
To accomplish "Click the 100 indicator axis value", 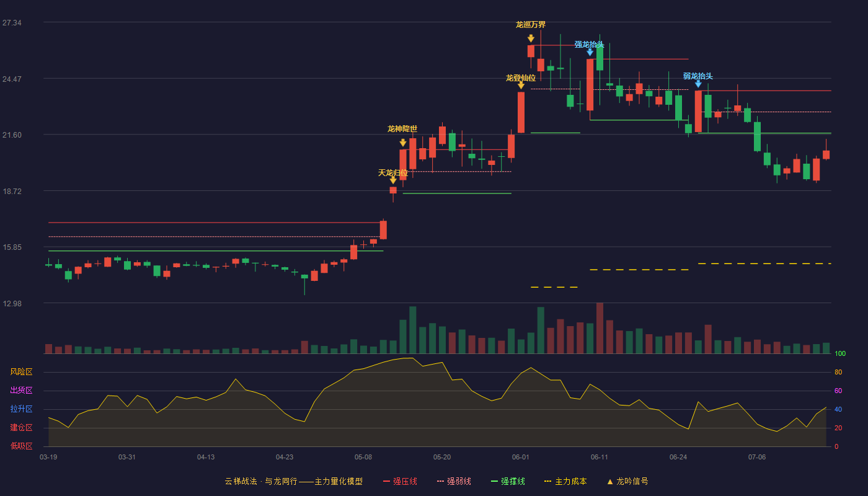I will point(840,354).
